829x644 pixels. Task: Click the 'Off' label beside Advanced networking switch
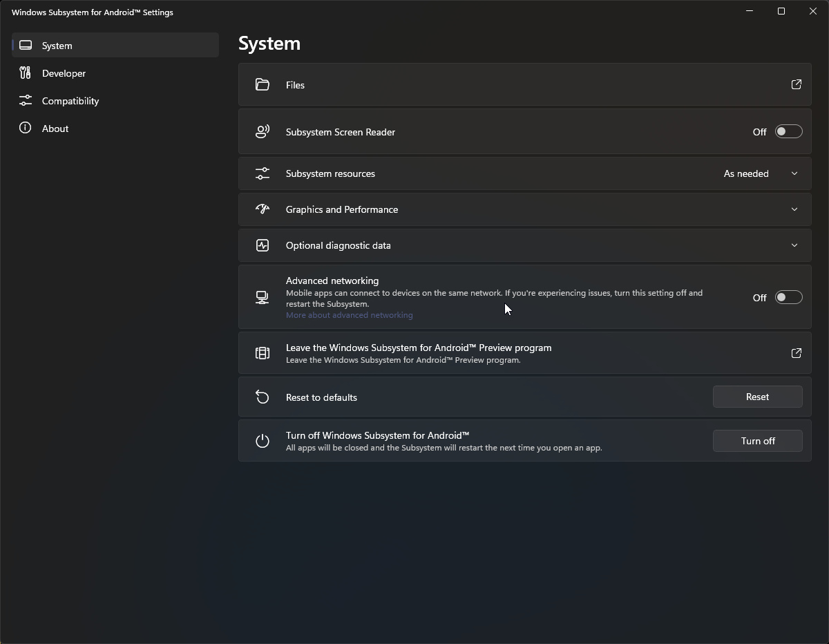759,298
